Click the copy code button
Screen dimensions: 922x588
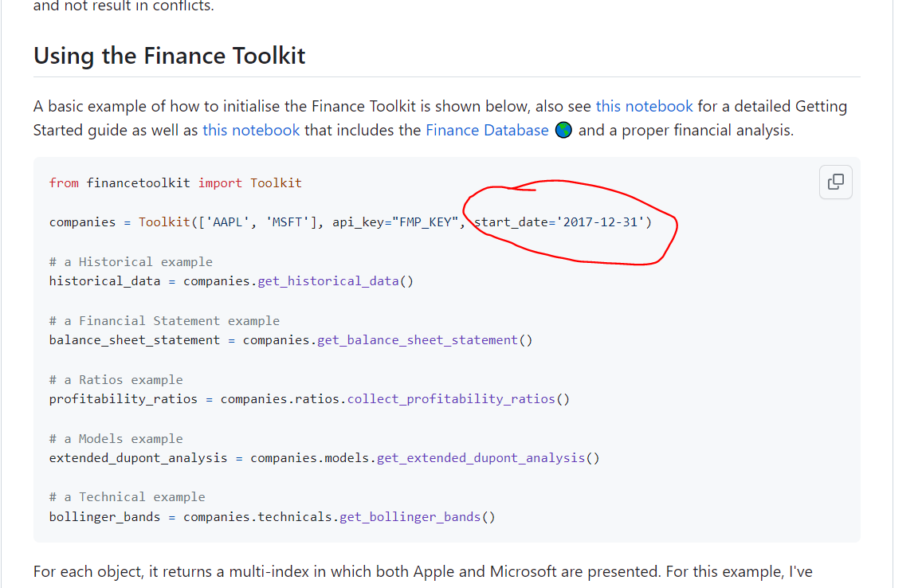click(x=835, y=182)
